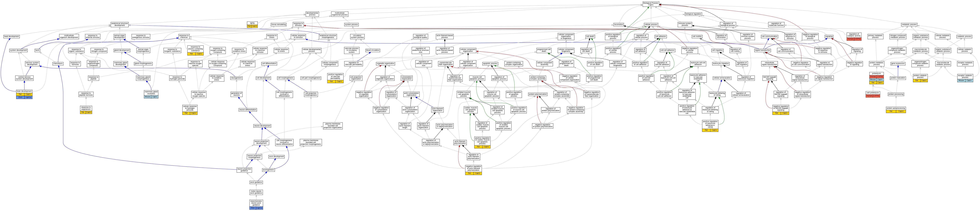Click the 'capn1a' cell under brain development
The height and width of the screenshot is (211, 980).
pos(29,97)
